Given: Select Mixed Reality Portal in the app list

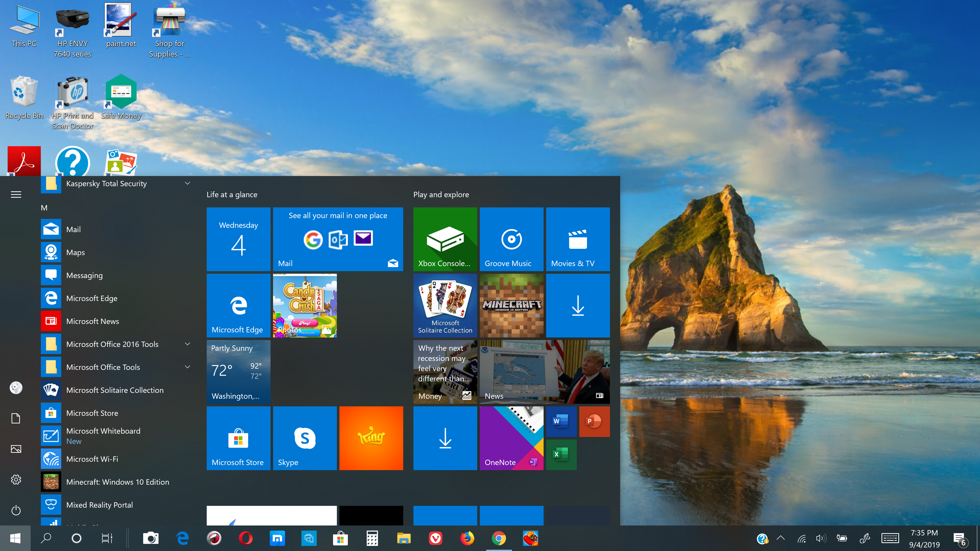Looking at the screenshot, I should tap(99, 505).
